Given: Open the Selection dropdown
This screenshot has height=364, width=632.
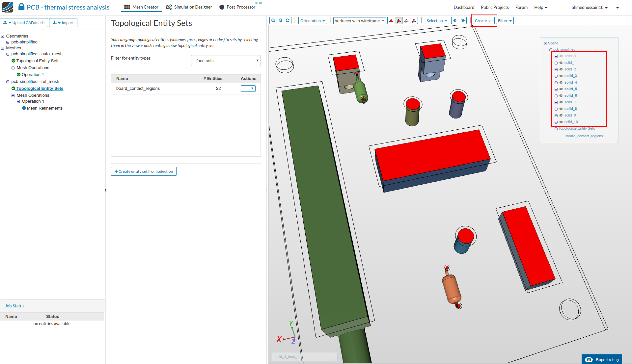Looking at the screenshot, I should pos(437,21).
